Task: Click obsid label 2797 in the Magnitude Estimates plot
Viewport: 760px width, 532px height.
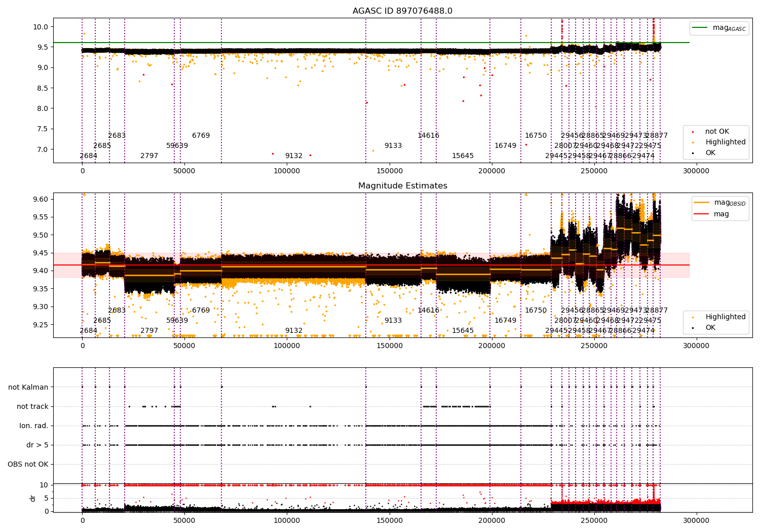Action: point(149,331)
